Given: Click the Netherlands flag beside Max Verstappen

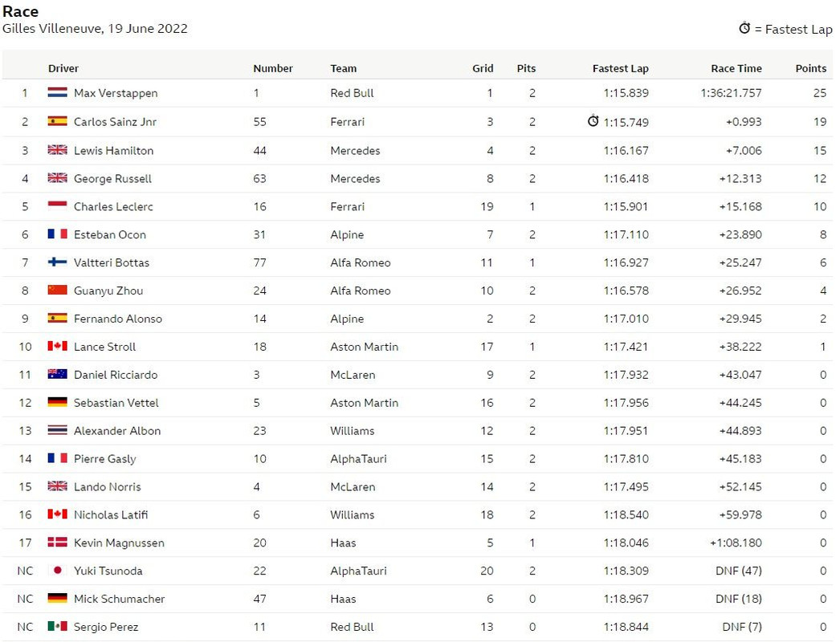Looking at the screenshot, I should 57,92.
